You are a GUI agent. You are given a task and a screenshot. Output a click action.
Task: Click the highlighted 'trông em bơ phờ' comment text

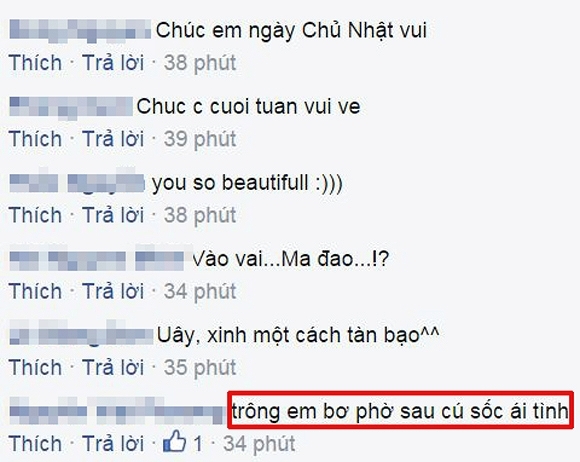400,410
